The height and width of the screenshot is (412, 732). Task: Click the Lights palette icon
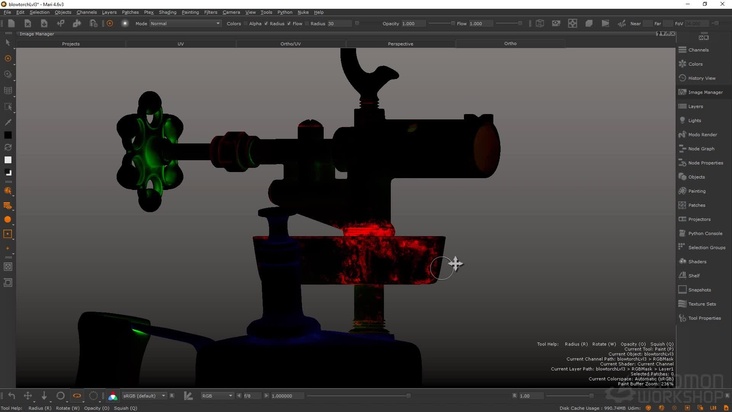pos(683,120)
